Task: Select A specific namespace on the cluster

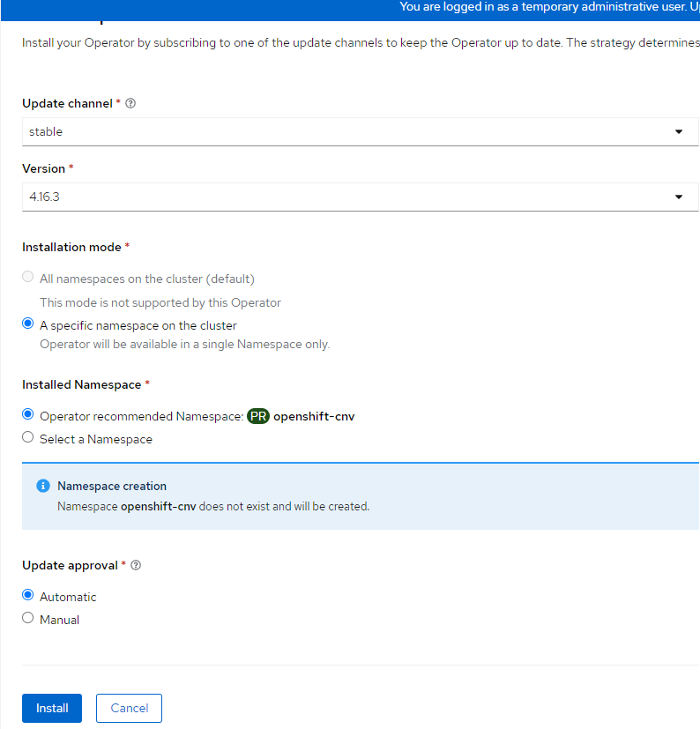Action: click(x=28, y=324)
